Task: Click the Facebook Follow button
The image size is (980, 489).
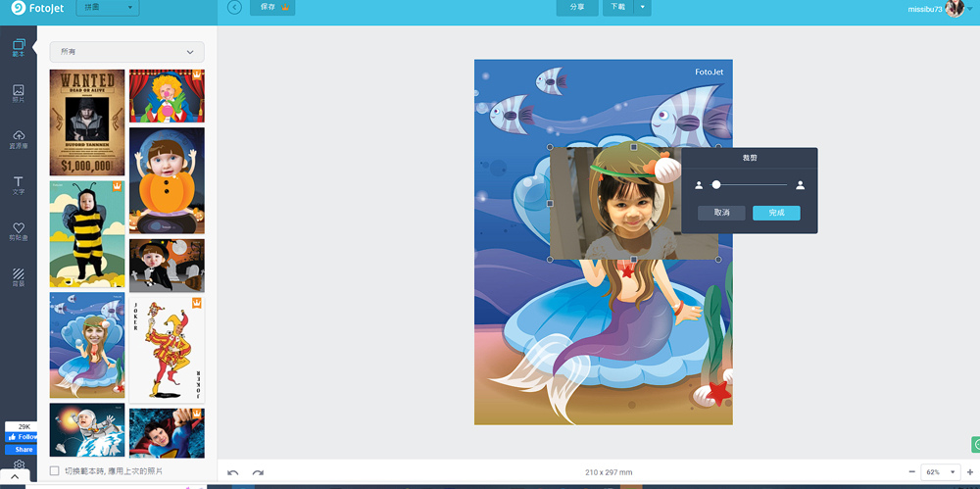Action: [x=22, y=437]
